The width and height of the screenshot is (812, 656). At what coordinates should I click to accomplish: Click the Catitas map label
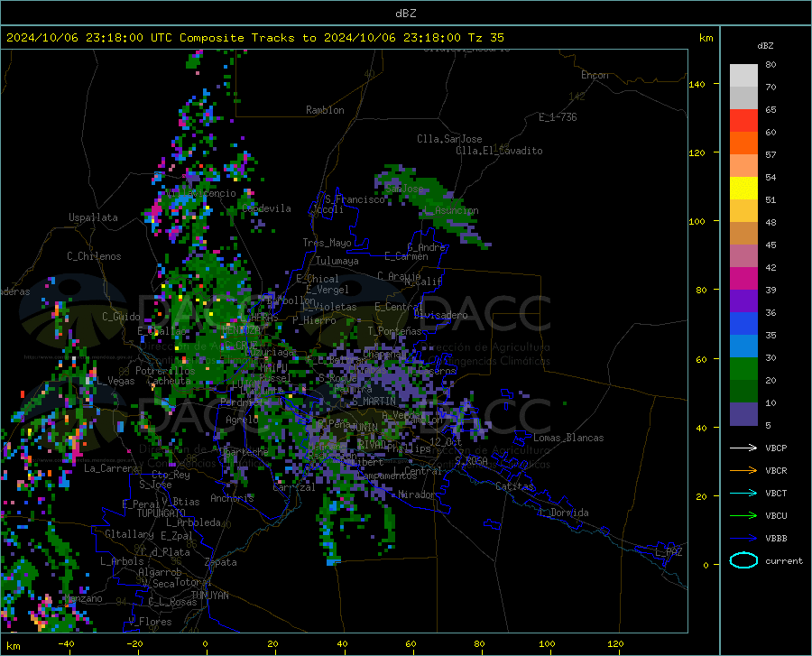pyautogui.click(x=514, y=486)
